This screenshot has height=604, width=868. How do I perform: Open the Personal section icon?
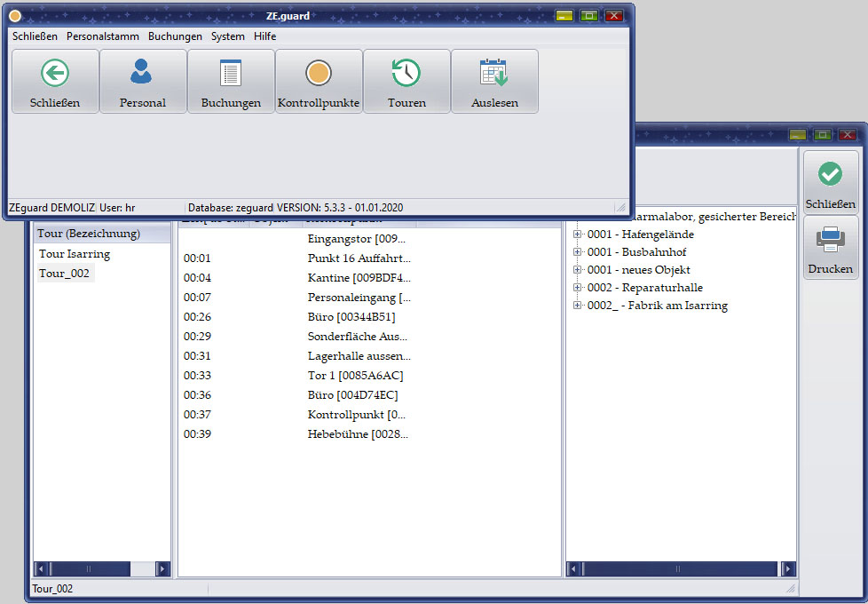point(143,73)
